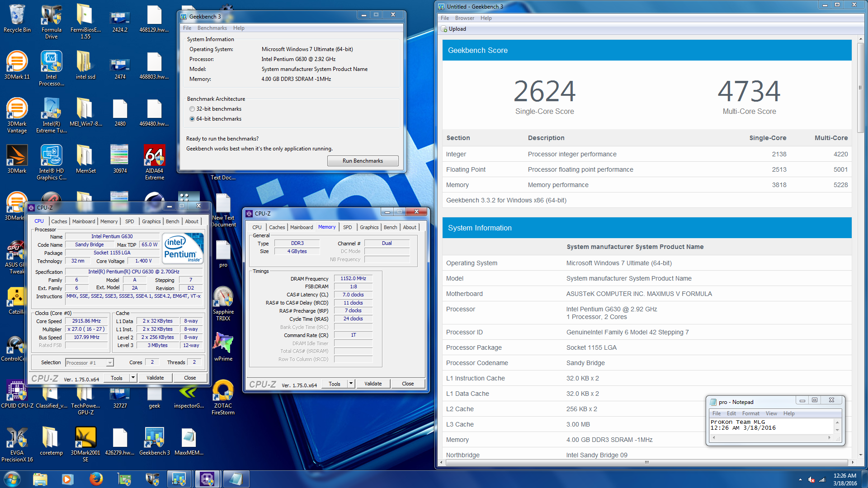Launch Intel Extreme Tuning desktop icon
This screenshot has width=868, height=488.
click(x=52, y=115)
